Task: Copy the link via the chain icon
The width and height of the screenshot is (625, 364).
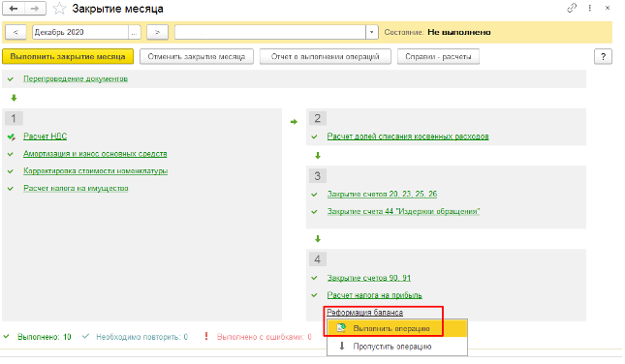Action: pyautogui.click(x=572, y=8)
